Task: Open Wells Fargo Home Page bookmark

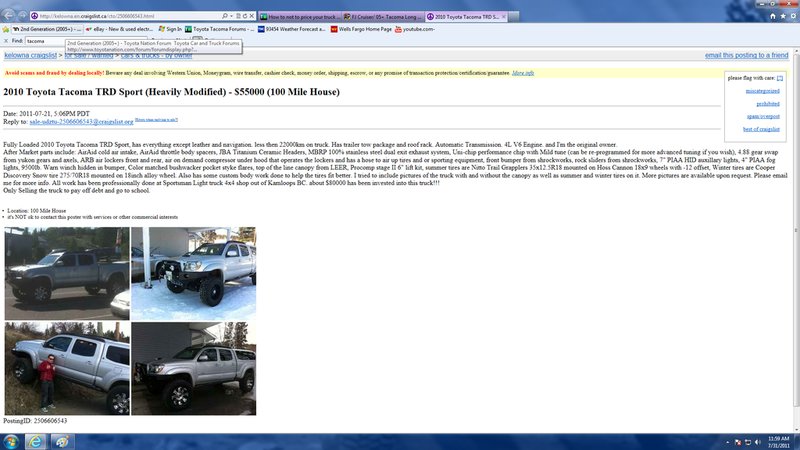Action: 361,30
